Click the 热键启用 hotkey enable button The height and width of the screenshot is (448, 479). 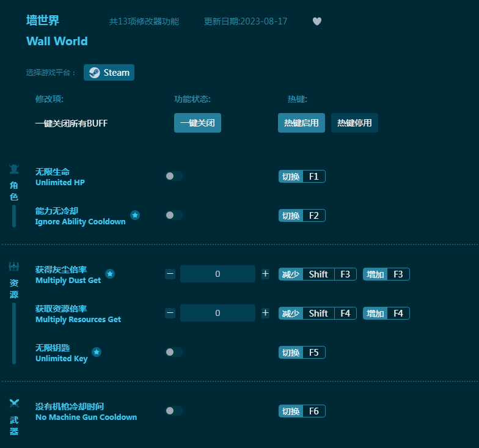301,123
